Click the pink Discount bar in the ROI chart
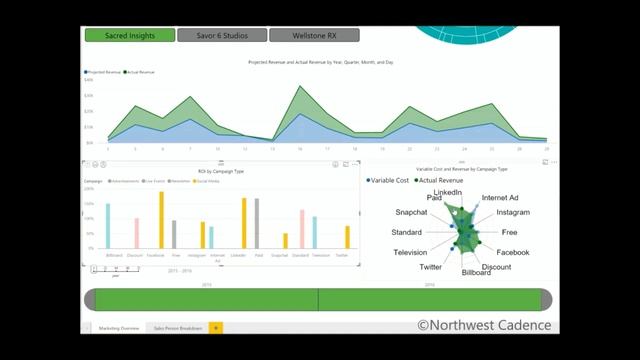Screen dimensions: 640x360 click(x=137, y=233)
